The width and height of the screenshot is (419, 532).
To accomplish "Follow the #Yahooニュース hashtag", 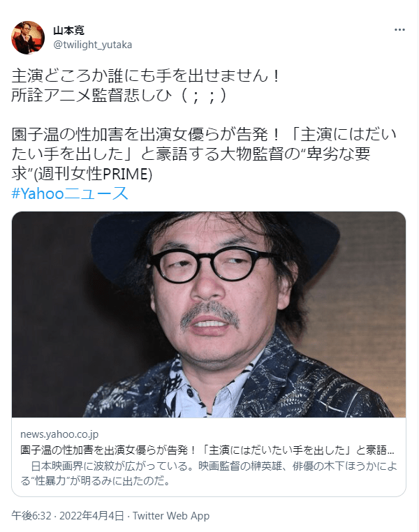I will 70,193.
